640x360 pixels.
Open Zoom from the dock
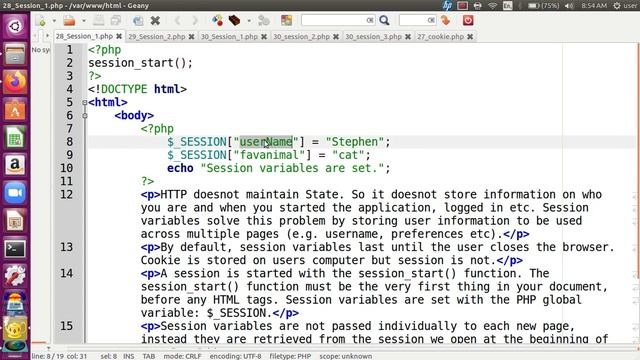pos(15,193)
